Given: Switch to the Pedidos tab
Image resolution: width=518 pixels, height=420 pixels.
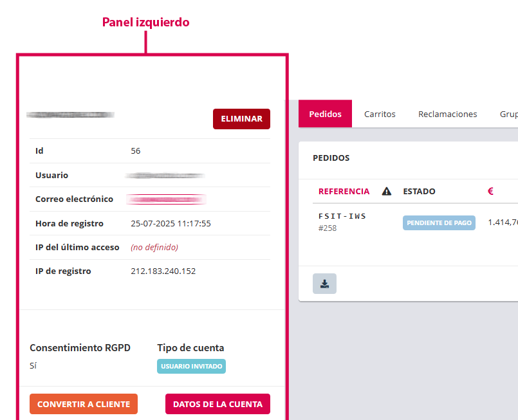Looking at the screenshot, I should coord(325,114).
